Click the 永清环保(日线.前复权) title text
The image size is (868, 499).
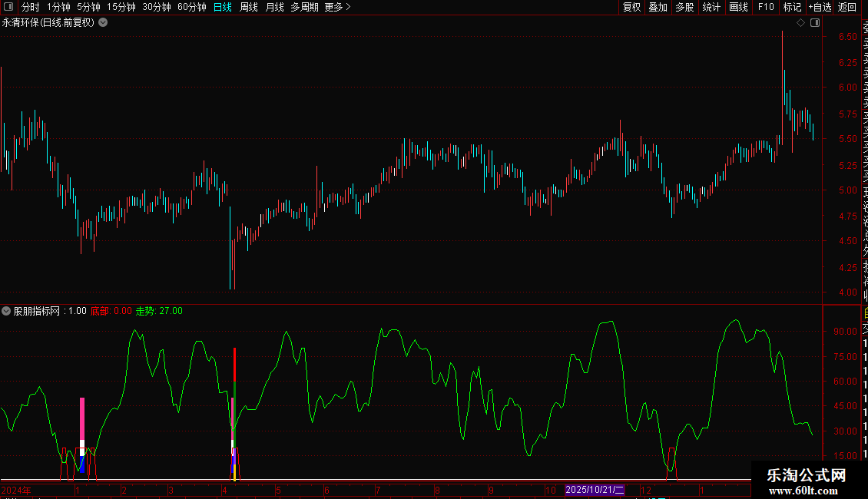coord(48,23)
